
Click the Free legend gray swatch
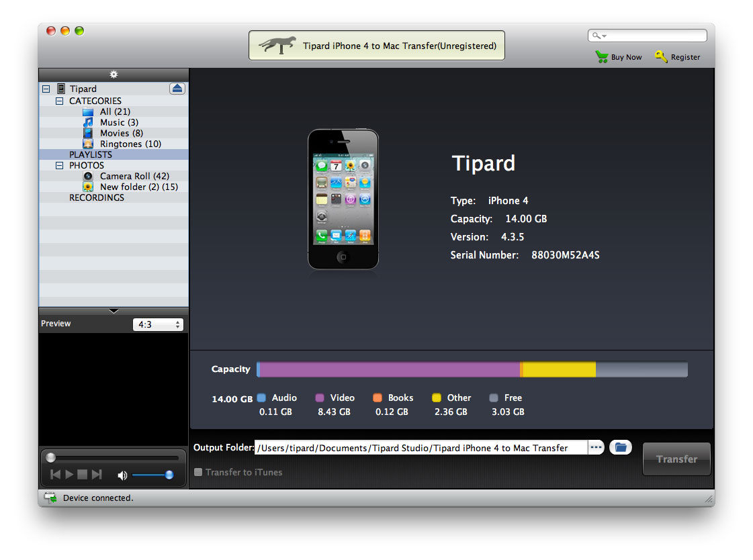point(494,398)
